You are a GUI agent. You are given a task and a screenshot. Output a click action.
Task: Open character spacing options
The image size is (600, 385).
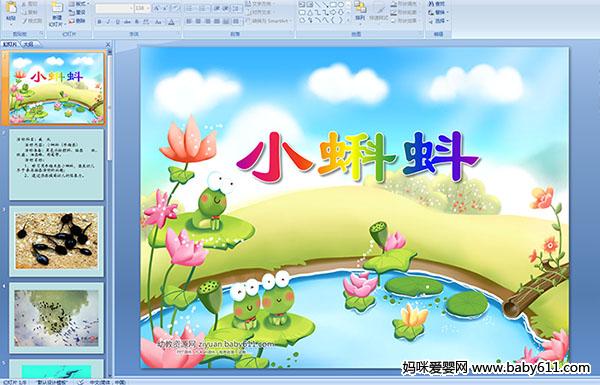tap(146, 22)
